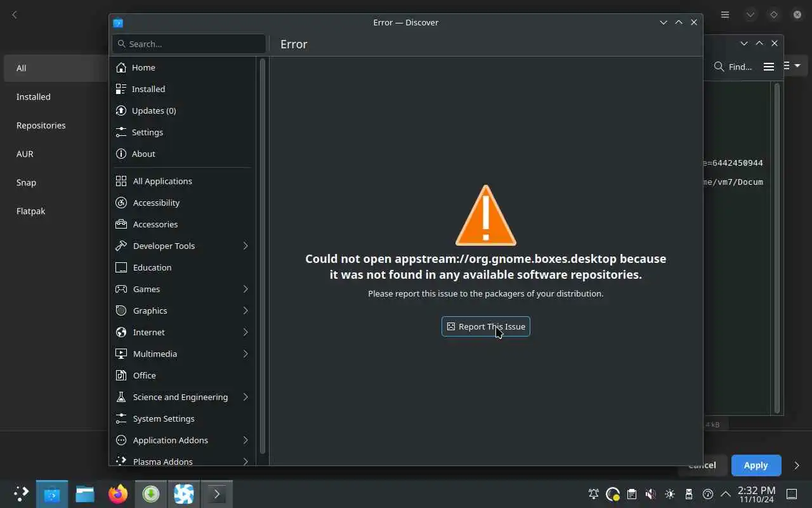Screen dimensions: 812x508
Task: Click the Graphics category icon
Action: pyautogui.click(x=121, y=311)
